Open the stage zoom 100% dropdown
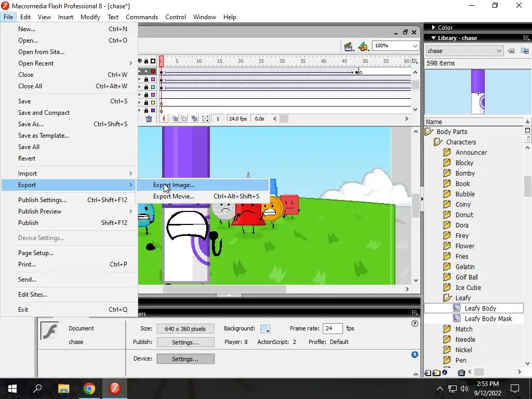532x399 pixels. coord(415,46)
